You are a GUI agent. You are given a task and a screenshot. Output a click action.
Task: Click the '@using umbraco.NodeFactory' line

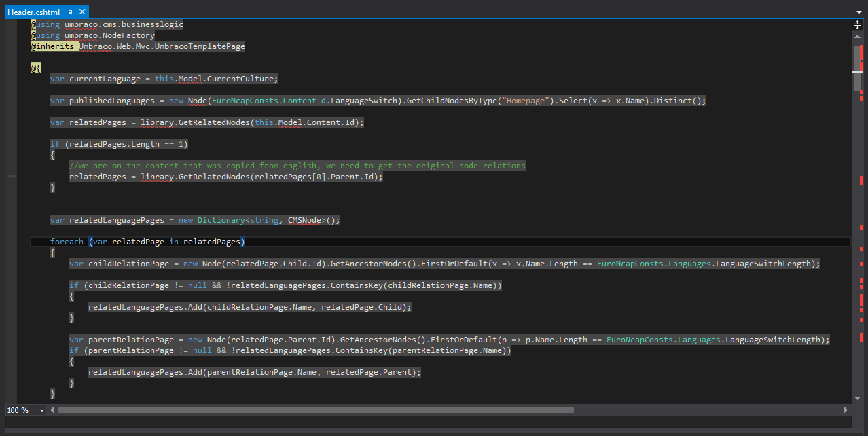coord(93,35)
